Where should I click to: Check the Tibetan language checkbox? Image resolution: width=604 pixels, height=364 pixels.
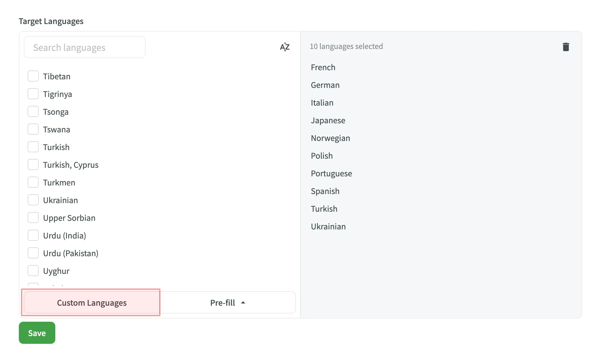pyautogui.click(x=33, y=76)
